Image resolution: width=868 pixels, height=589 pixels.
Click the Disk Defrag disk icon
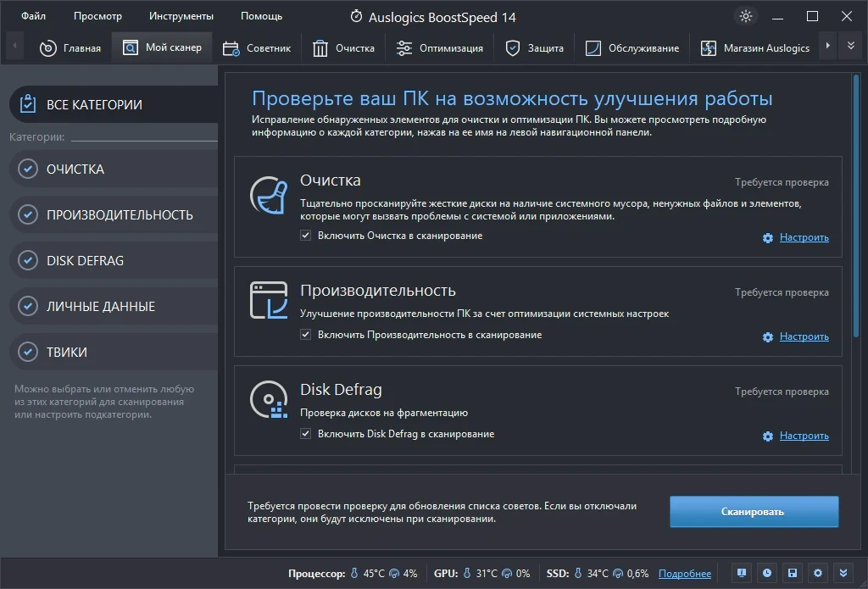[269, 399]
